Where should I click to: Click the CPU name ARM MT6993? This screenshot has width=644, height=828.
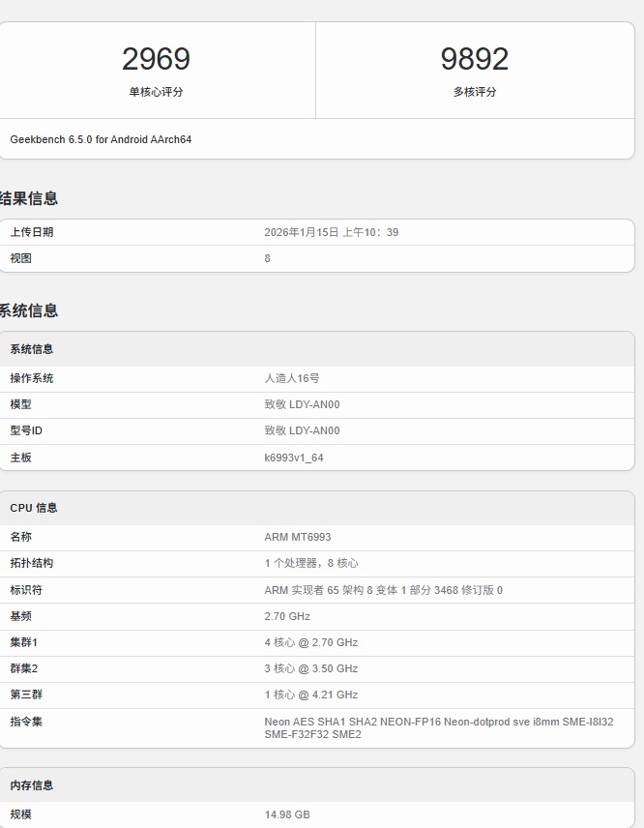pyautogui.click(x=297, y=537)
